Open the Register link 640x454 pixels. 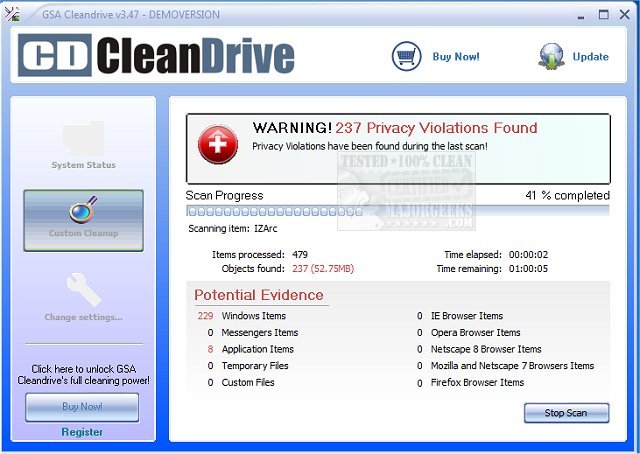pyautogui.click(x=82, y=432)
